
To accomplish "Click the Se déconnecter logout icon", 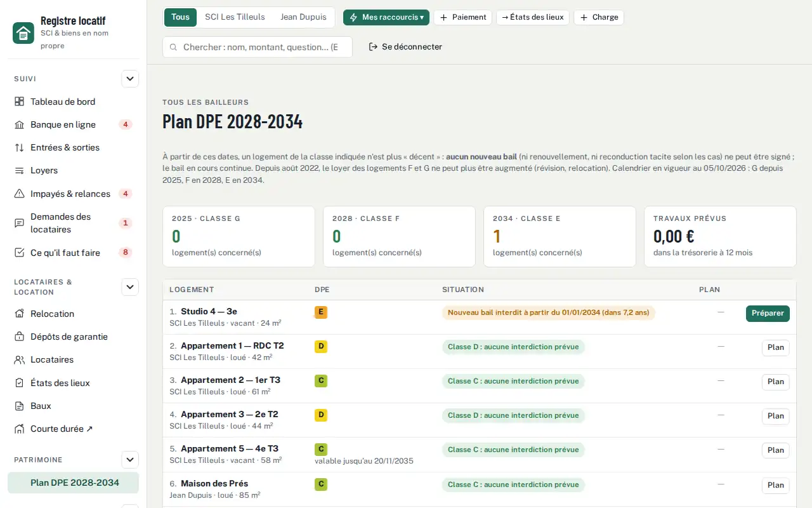I will point(374,47).
